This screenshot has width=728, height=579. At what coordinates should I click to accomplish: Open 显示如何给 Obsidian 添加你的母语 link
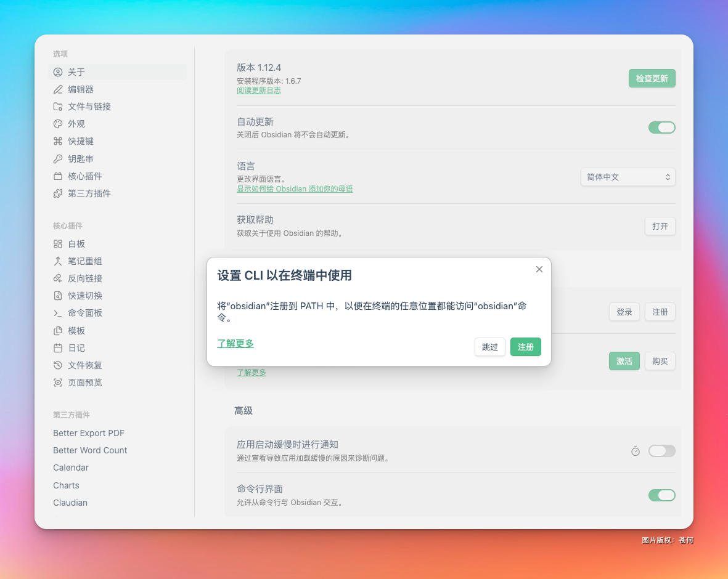tap(295, 189)
